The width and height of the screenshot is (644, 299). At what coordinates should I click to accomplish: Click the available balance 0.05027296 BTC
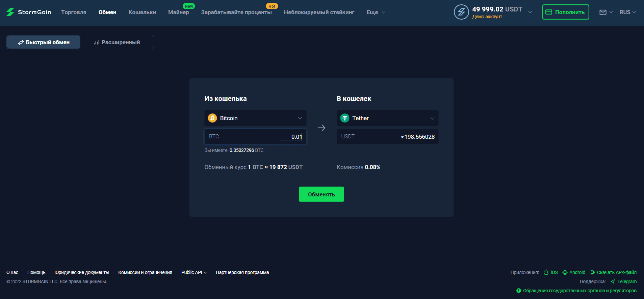click(x=247, y=150)
